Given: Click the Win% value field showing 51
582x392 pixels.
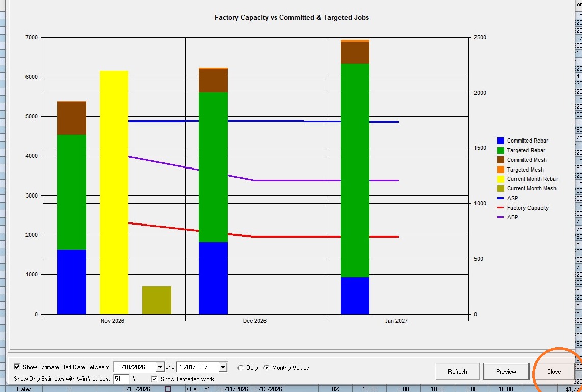Looking at the screenshot, I should click(x=122, y=379).
